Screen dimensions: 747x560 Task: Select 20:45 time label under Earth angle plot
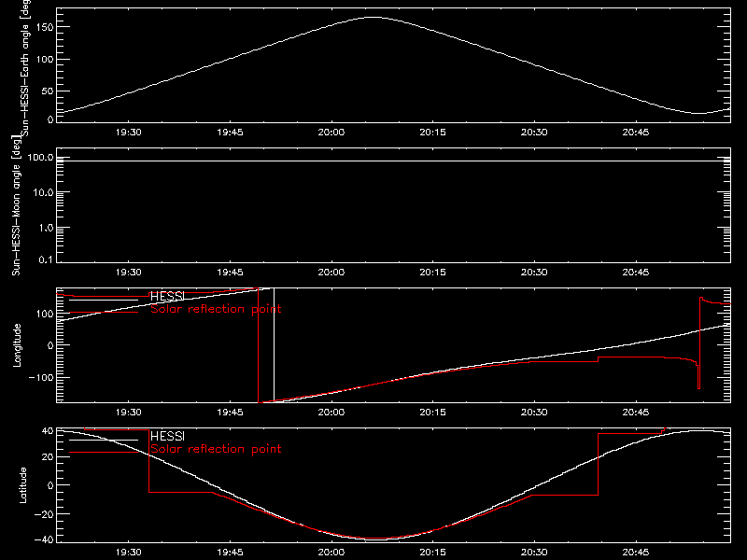[636, 133]
